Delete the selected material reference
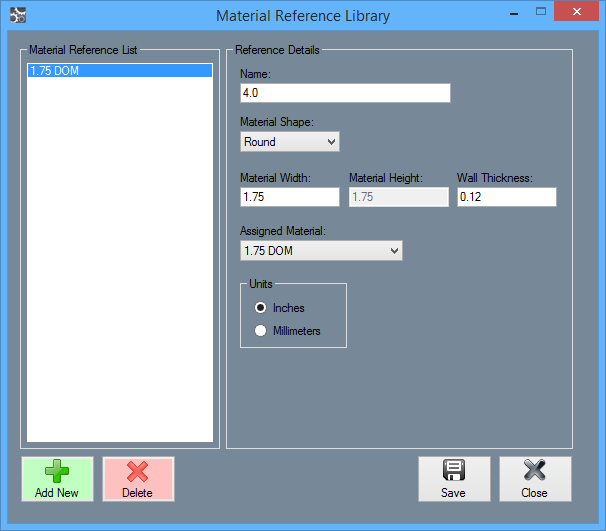This screenshot has width=606, height=531. click(x=138, y=479)
